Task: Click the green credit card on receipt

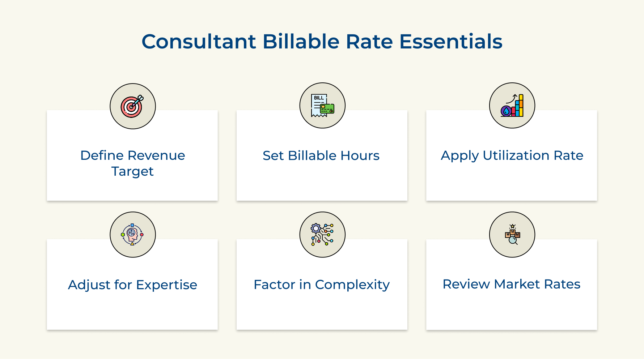Action: [327, 109]
